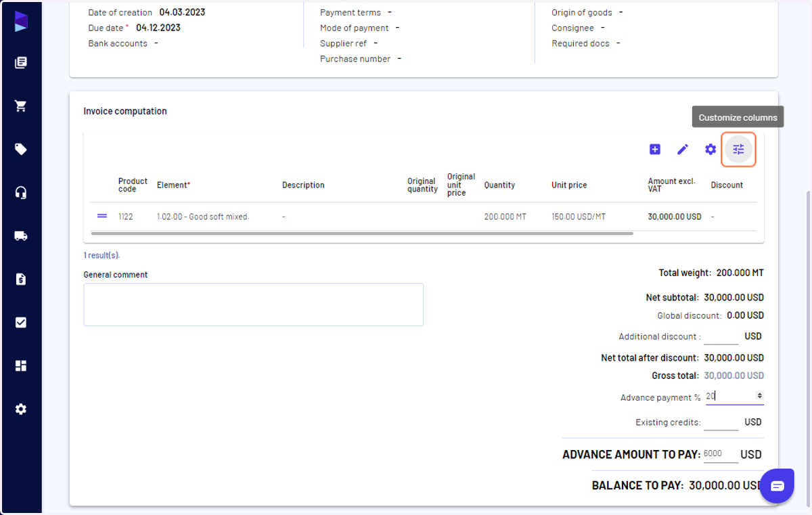The image size is (812, 515).
Task: Click the Due date value 04.12.2023
Action: click(158, 28)
